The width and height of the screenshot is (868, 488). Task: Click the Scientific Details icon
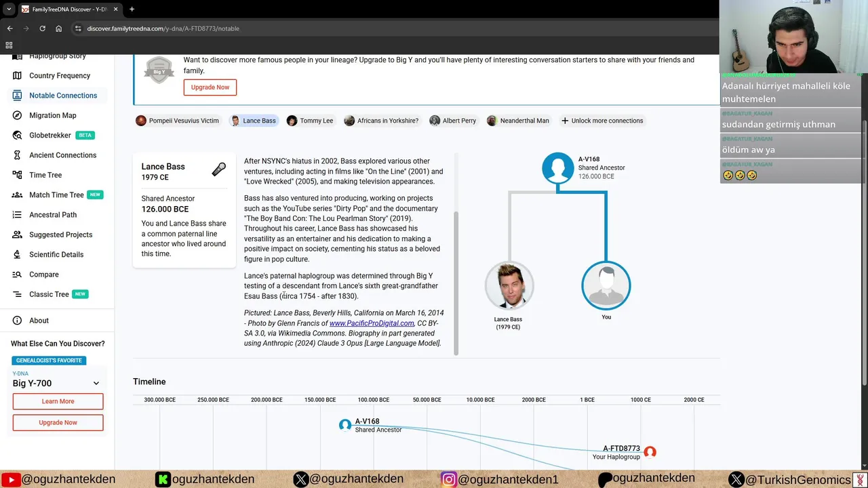pyautogui.click(x=17, y=254)
